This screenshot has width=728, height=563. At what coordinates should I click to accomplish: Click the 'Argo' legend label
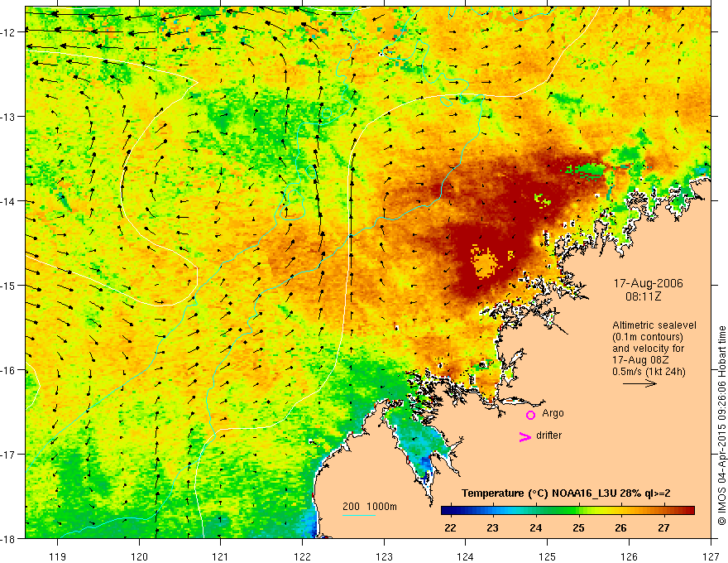(x=553, y=413)
